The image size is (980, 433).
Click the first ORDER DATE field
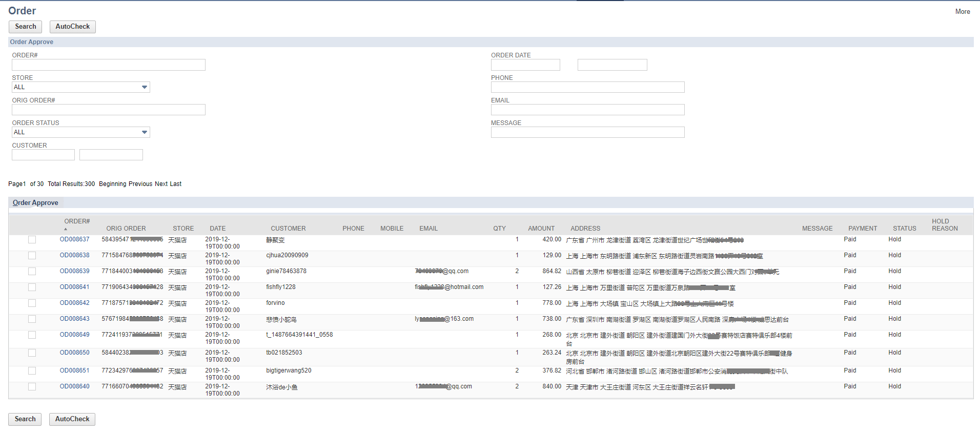tap(525, 65)
